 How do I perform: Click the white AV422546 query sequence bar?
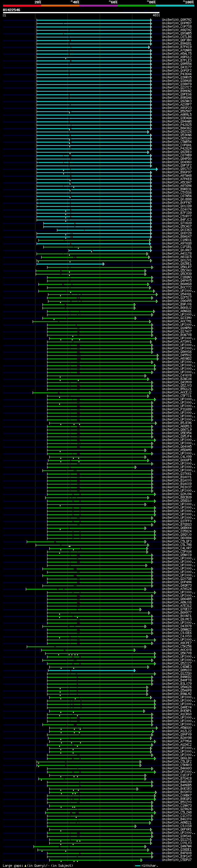click(81, 12)
